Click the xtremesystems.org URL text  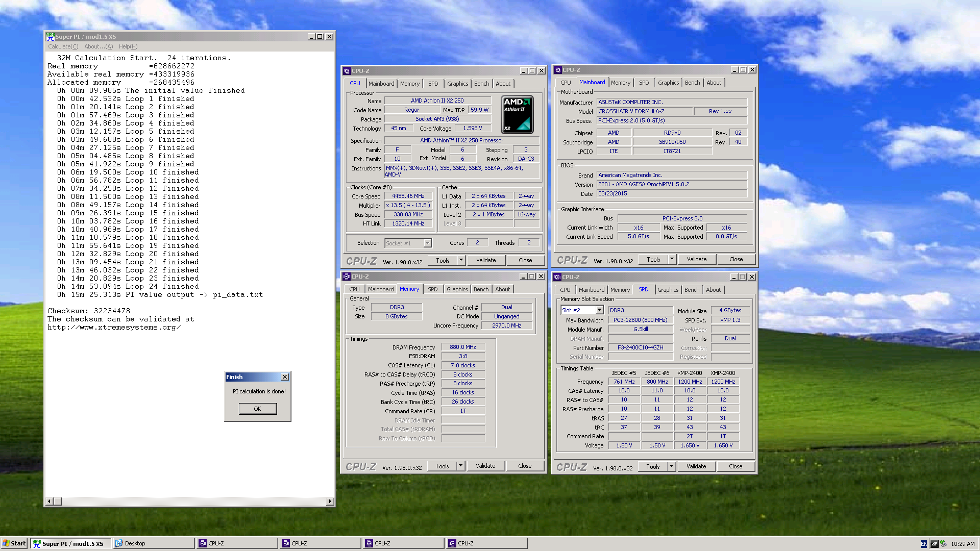(114, 328)
